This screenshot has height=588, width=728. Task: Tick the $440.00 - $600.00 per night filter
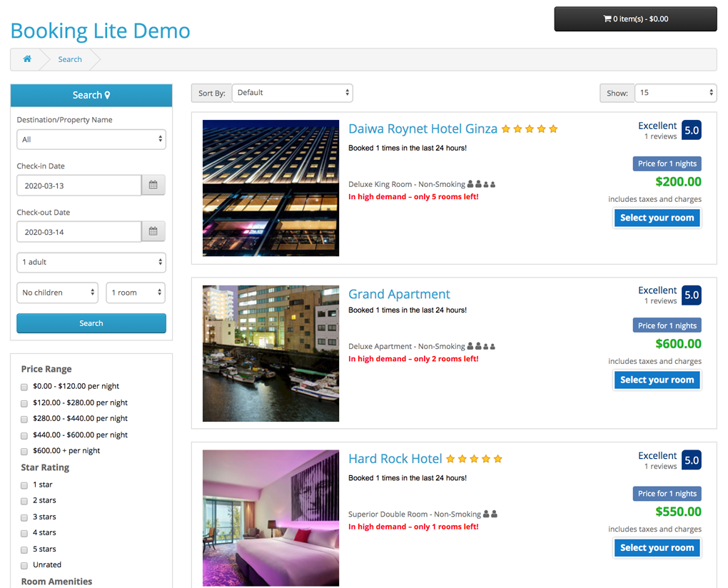click(24, 435)
